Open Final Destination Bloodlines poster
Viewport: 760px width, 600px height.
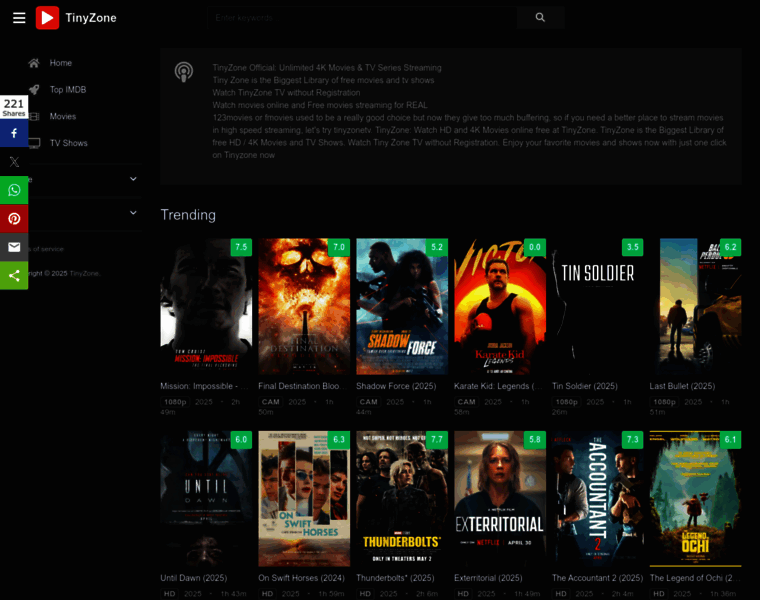(304, 306)
